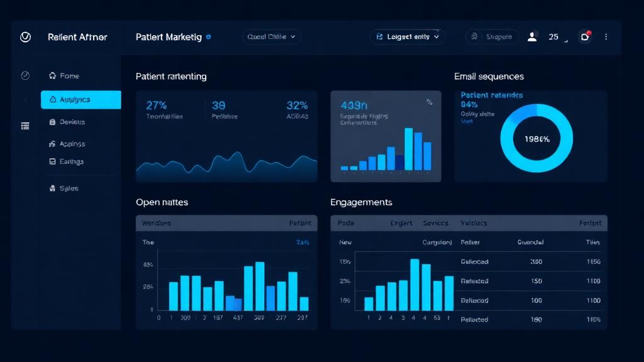Screen dimensions: 644x362
Task: Open the Devices sidebar icon
Action: [x=53, y=121]
